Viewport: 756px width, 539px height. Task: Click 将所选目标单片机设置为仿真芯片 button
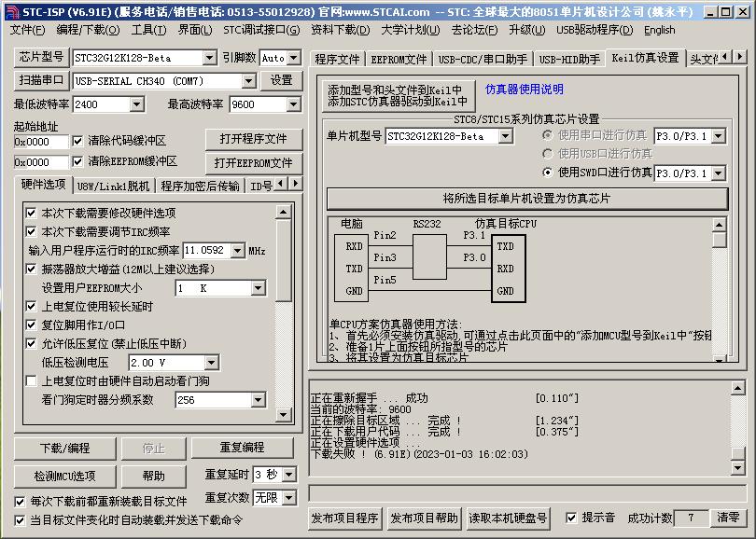[x=527, y=199]
